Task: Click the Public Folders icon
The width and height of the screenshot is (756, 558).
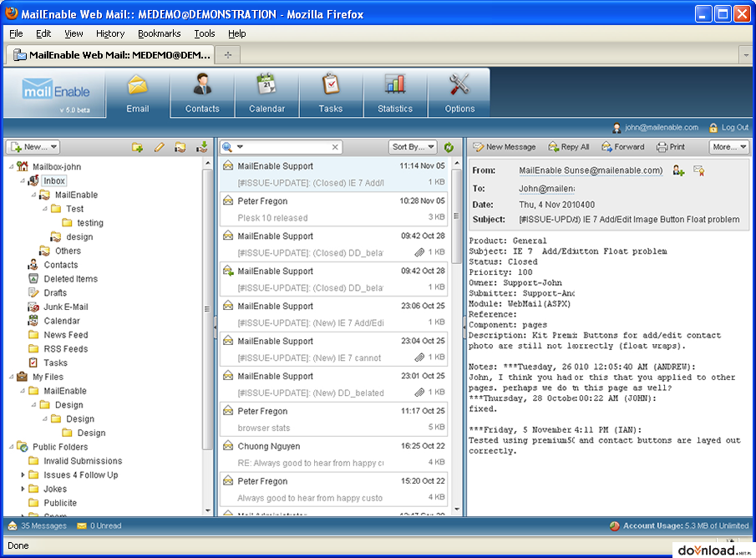Action: click(x=23, y=447)
